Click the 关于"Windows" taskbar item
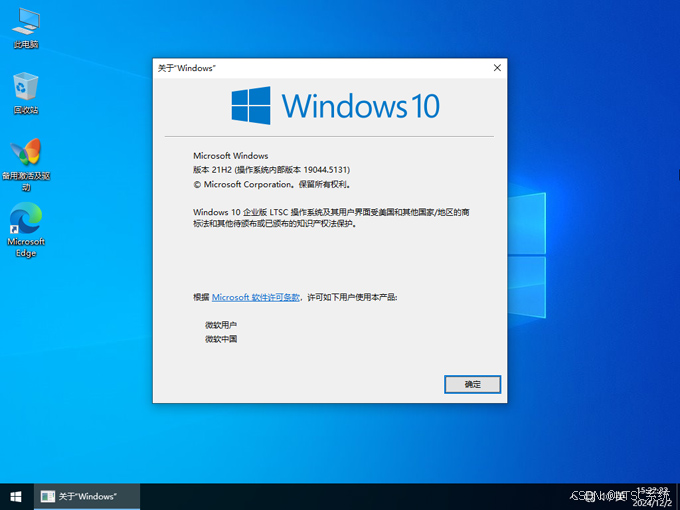The height and width of the screenshot is (510, 680). click(87, 496)
